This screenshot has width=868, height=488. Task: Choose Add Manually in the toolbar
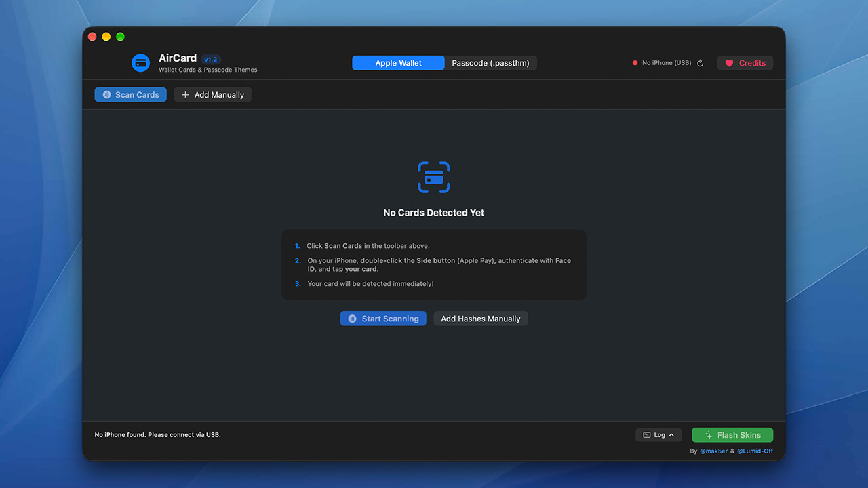point(213,95)
